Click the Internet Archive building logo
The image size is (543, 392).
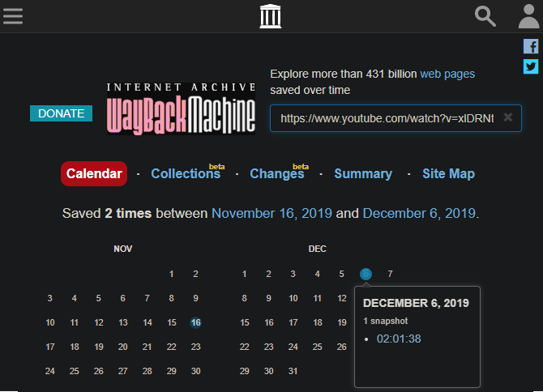(271, 16)
